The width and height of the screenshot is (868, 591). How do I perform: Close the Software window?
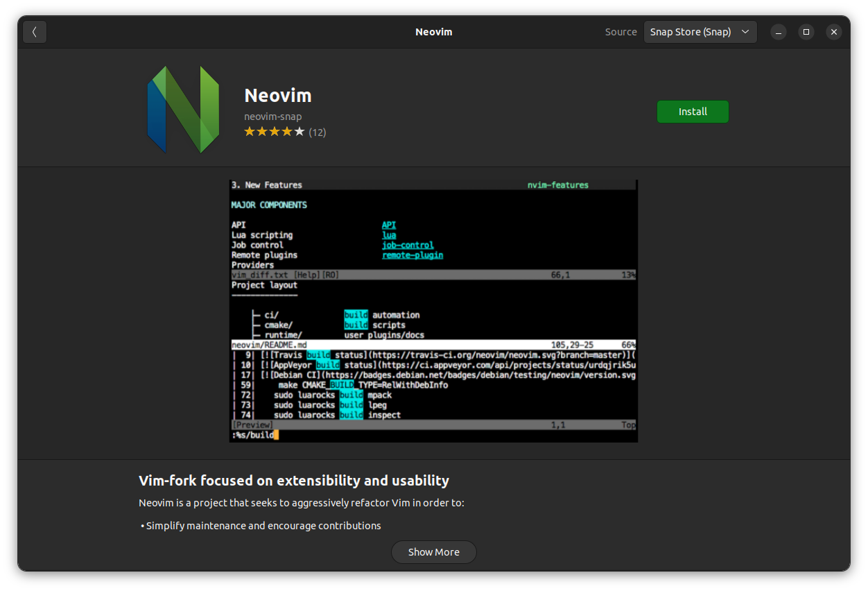(834, 32)
